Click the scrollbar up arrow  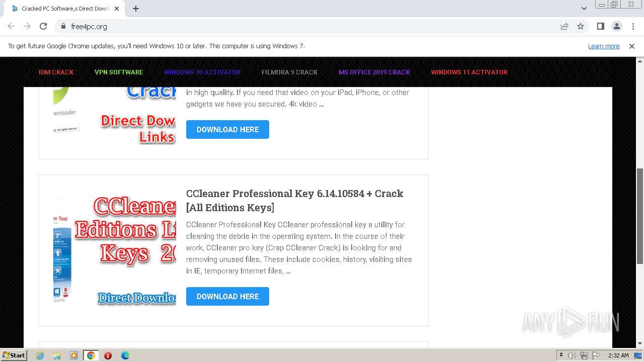(x=640, y=60)
